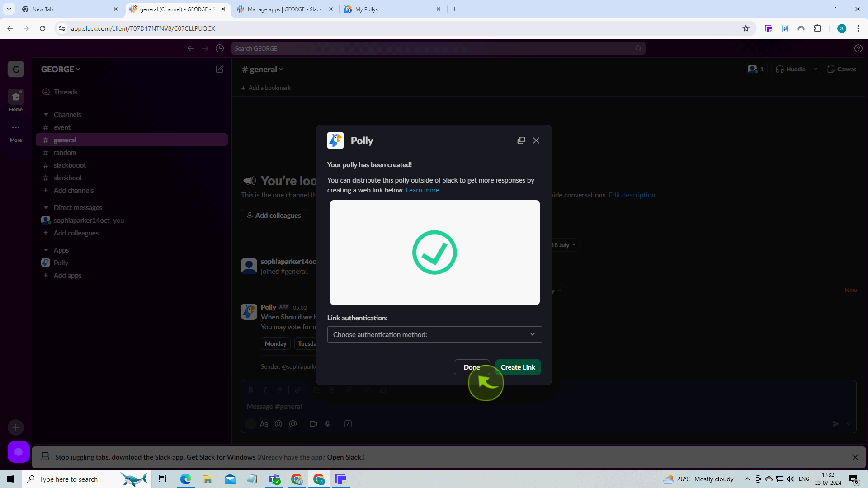Click the emoji picker icon in message bar
Screen dimensions: 868x488
[x=278, y=424]
